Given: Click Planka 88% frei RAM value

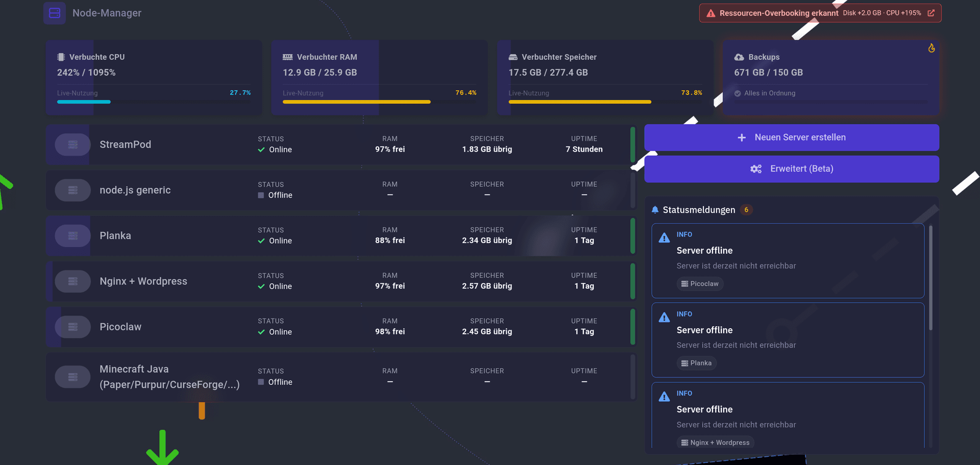Looking at the screenshot, I should [x=390, y=240].
